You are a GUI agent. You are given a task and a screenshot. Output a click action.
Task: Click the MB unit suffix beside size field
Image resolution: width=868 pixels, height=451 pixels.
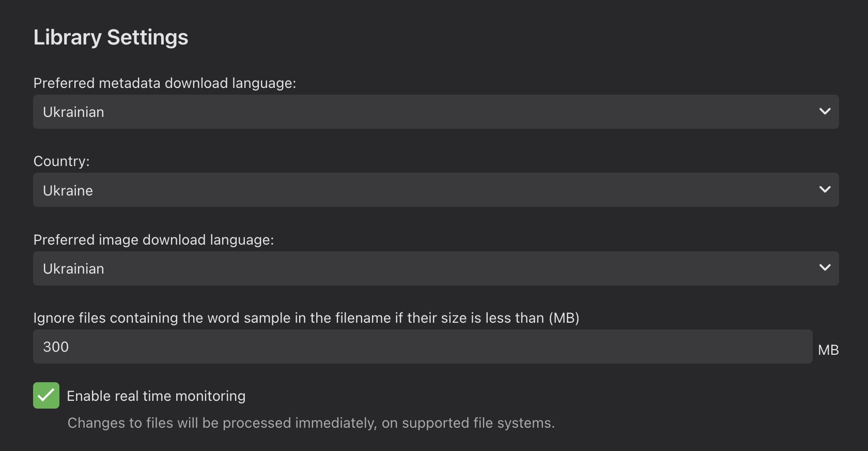[828, 350]
